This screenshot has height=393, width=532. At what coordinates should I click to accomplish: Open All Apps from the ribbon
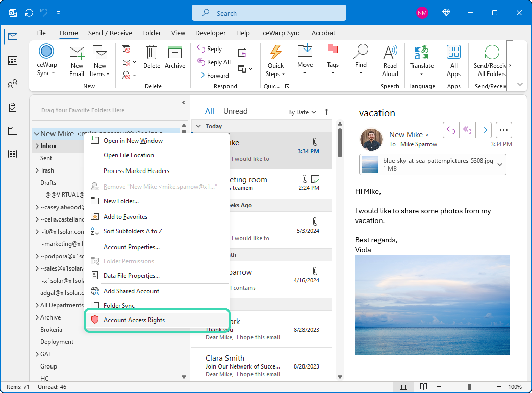(453, 61)
